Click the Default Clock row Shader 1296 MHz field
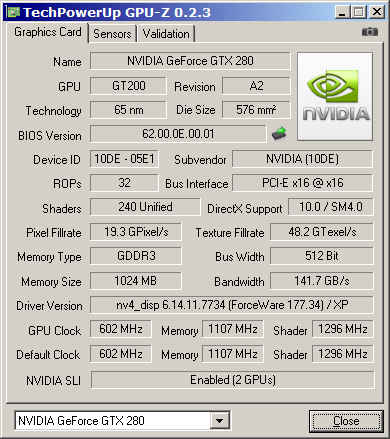Image resolution: width=390 pixels, height=439 pixels. (x=343, y=354)
